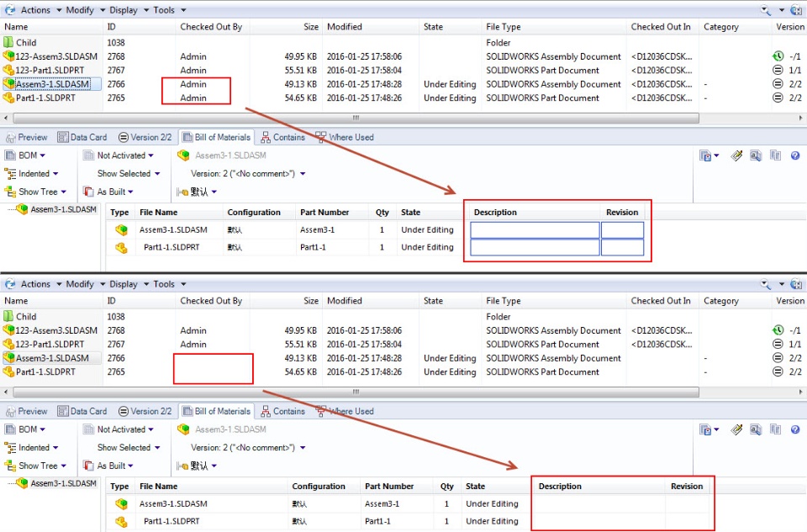Open the Indented dropdown in the upper pane
This screenshot has height=532, width=807.
tap(31, 174)
